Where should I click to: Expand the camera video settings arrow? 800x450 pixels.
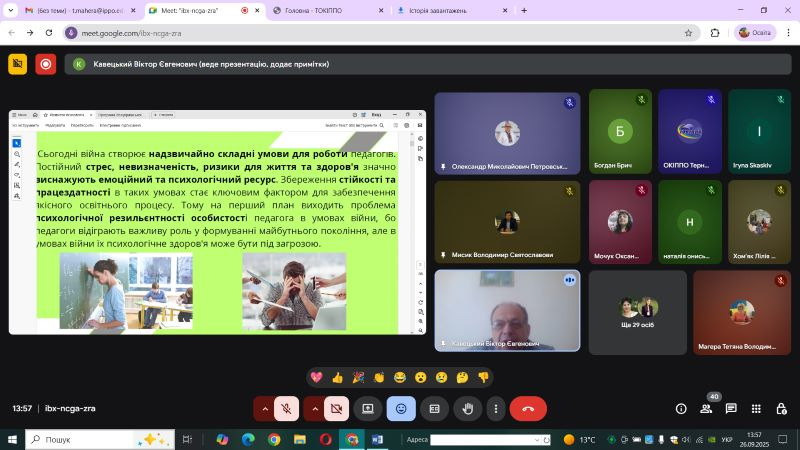314,408
